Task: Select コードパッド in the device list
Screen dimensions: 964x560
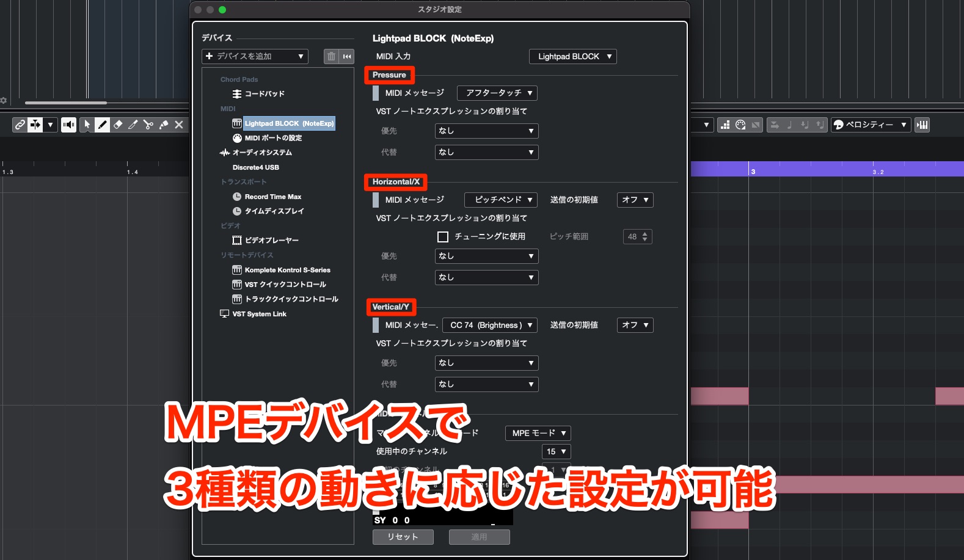Action: coord(265,94)
